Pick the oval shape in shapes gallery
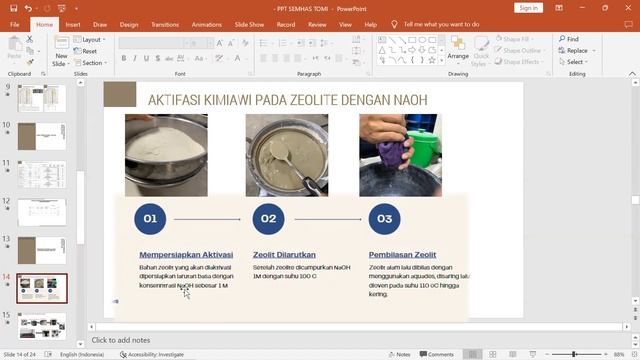Viewport: 640px width, 360px height. point(422,40)
